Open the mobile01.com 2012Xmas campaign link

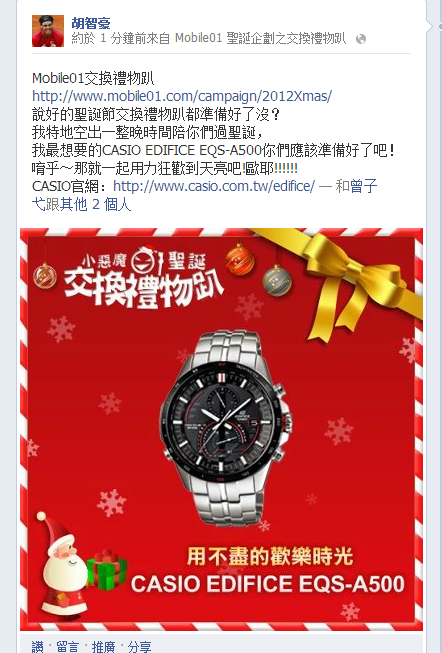tap(182, 96)
